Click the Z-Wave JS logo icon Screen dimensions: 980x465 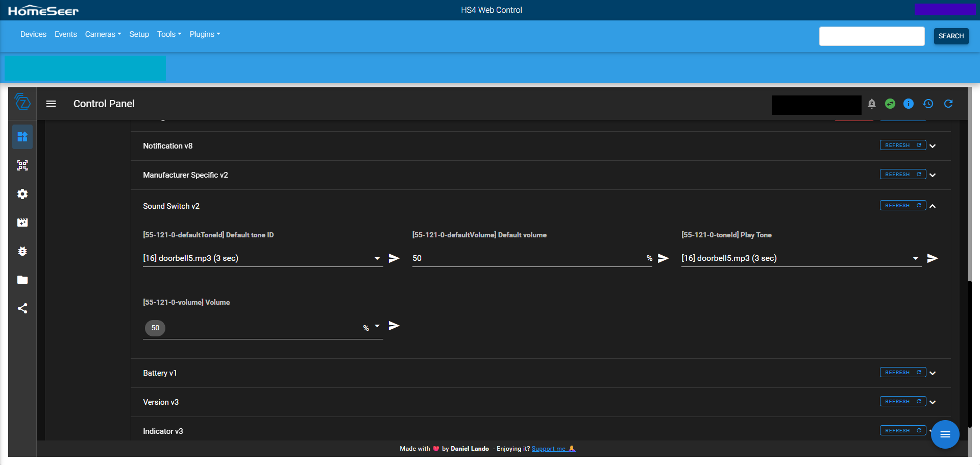pyautogui.click(x=22, y=102)
